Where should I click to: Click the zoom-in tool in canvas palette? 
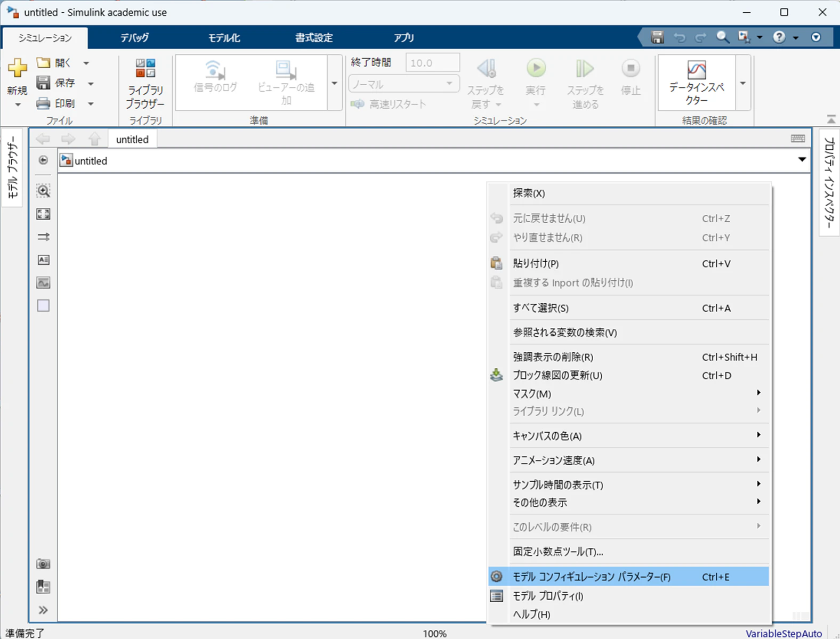click(x=43, y=191)
